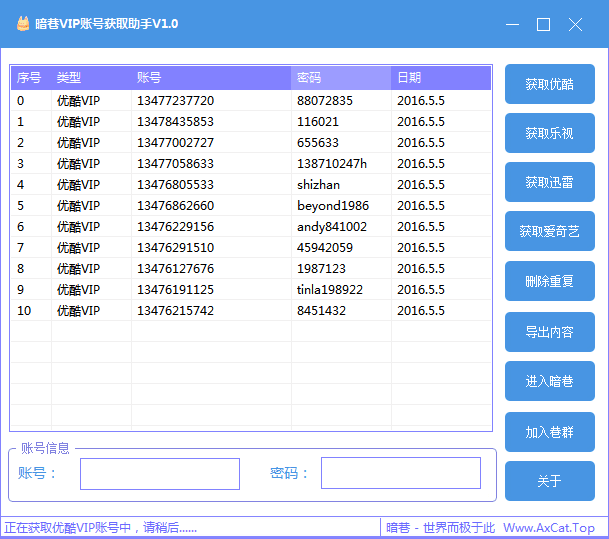The image size is (609, 539).
Task: Select row with password beyond1986
Action: (x=333, y=206)
